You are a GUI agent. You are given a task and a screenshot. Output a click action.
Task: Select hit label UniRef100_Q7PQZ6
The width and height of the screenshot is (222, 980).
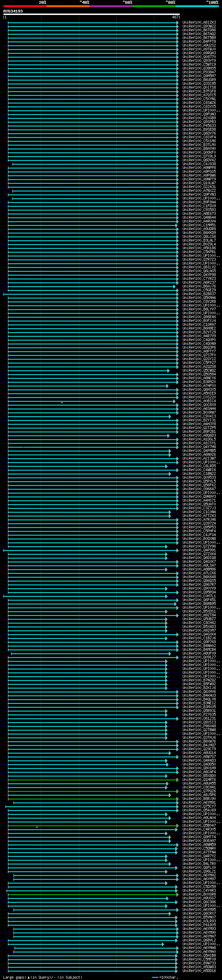[199, 791]
